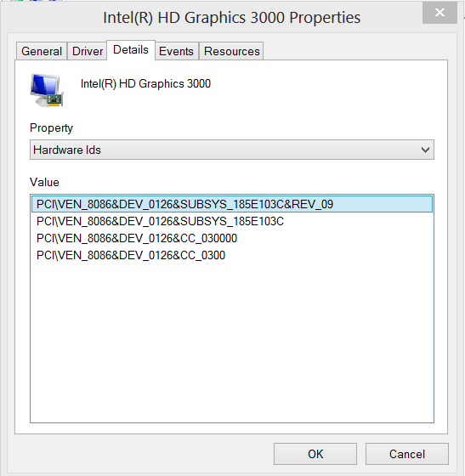Screen dimensions: 465x476
Task: Click the chevron arrow of the Property dropdown
Action: [425, 150]
